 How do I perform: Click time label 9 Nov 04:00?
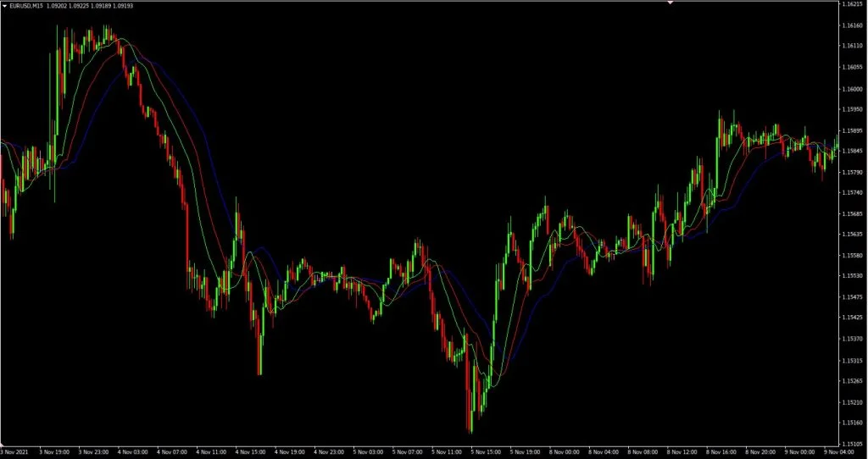pyautogui.click(x=839, y=452)
